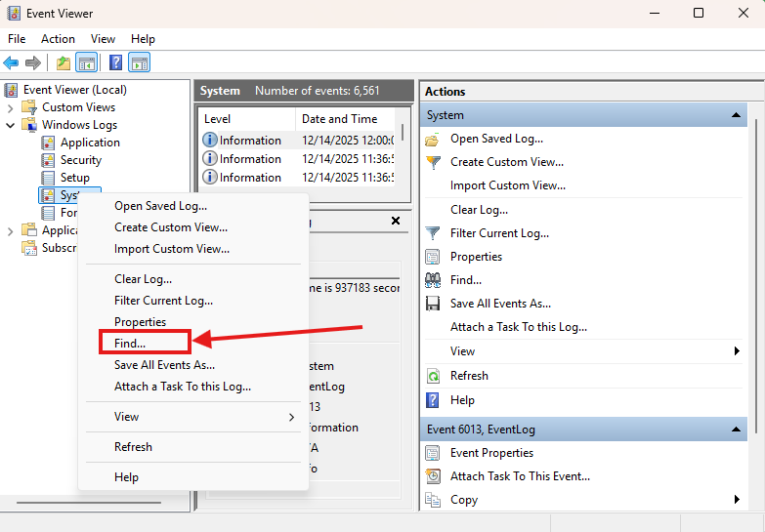Click the Properties icon in Actions pane
The width and height of the screenshot is (765, 532).
[433, 257]
